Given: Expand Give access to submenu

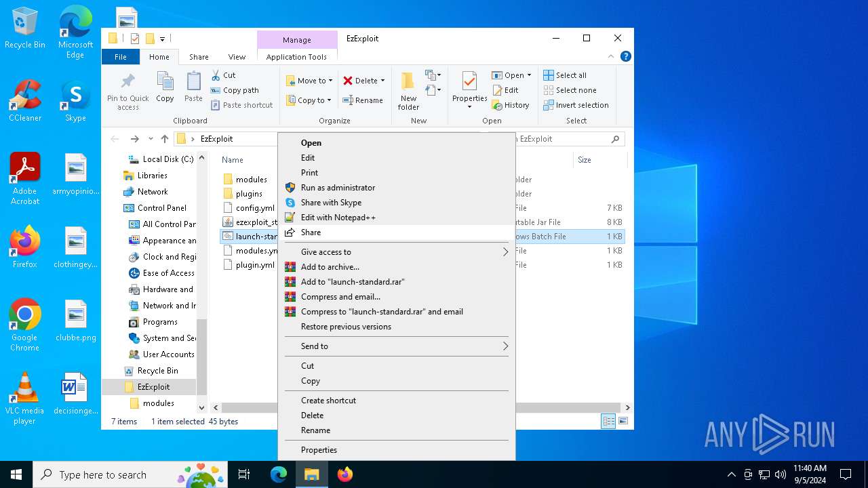Looking at the screenshot, I should click(x=396, y=252).
